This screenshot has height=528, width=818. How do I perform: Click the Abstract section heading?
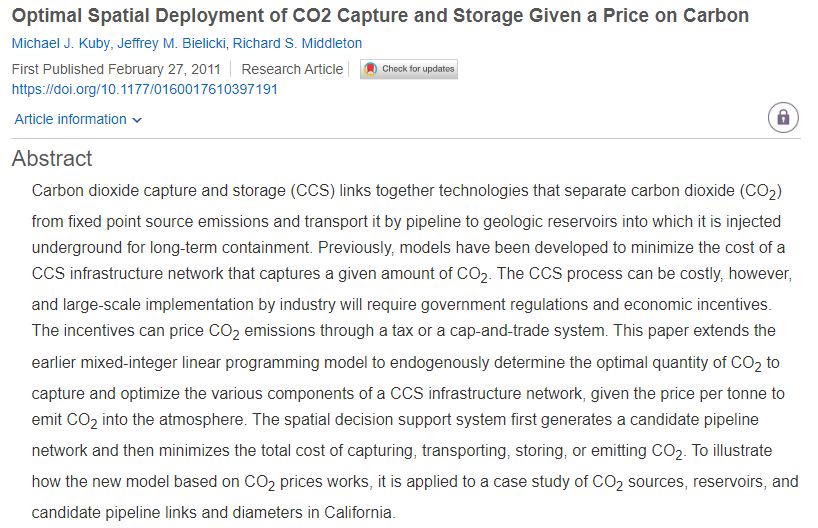pos(52,159)
